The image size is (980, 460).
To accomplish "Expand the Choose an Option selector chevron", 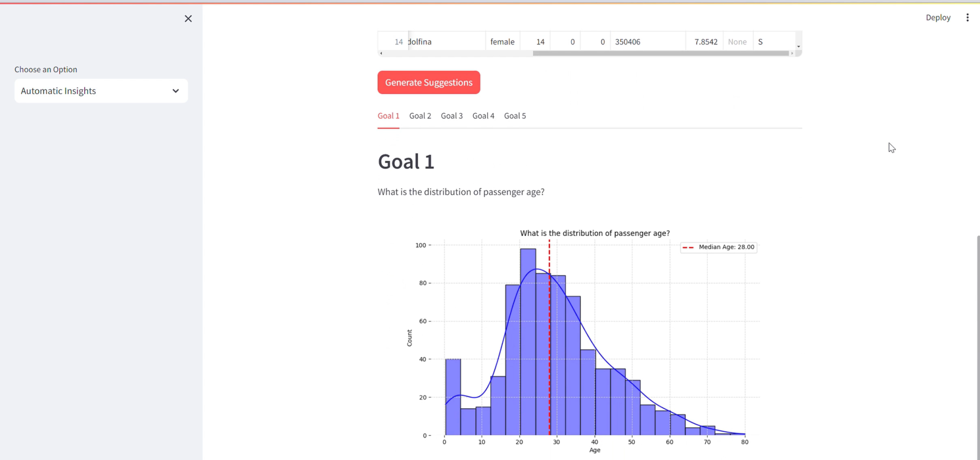I will click(175, 91).
